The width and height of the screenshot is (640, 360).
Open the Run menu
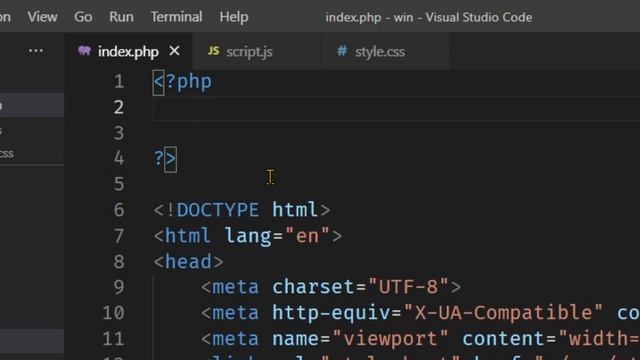121,17
